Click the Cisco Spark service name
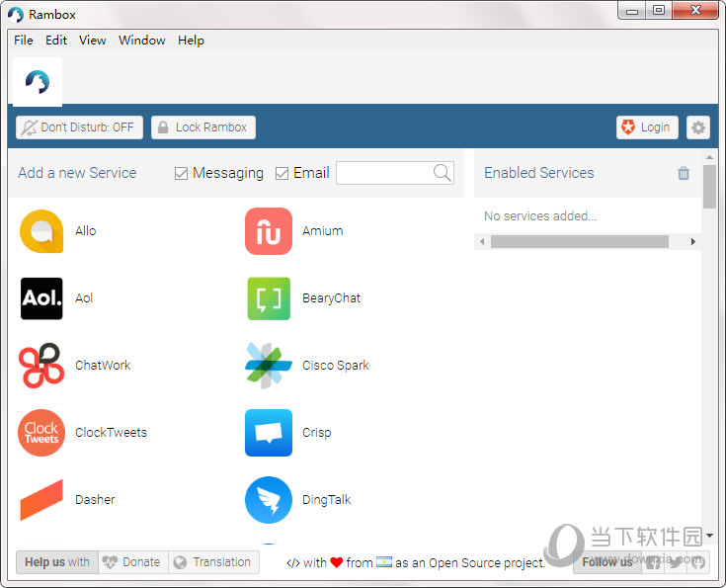 (336, 365)
